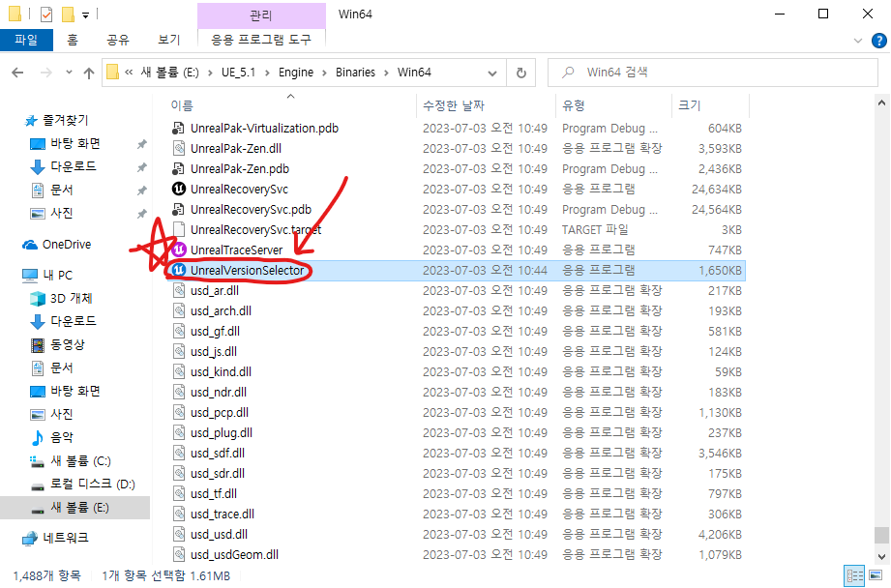Open 음악 under 내 PC
Viewport: 891px width, 588px height.
tap(52, 437)
